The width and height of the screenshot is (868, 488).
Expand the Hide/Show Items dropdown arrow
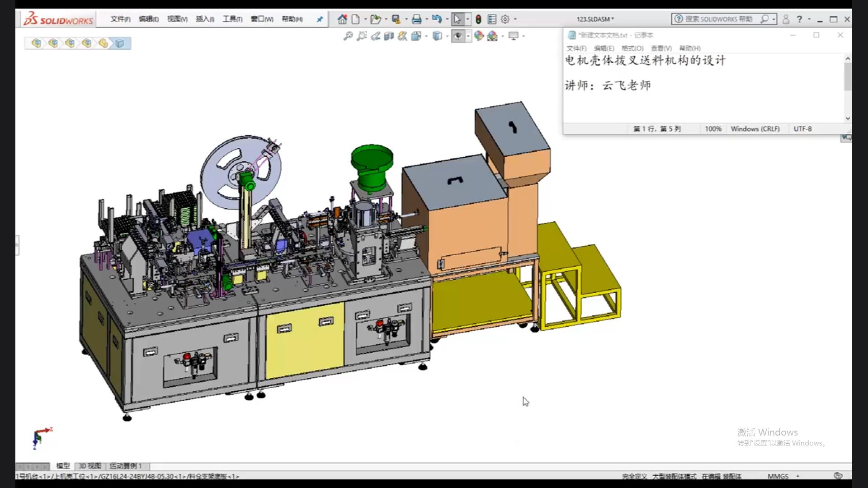click(x=468, y=36)
